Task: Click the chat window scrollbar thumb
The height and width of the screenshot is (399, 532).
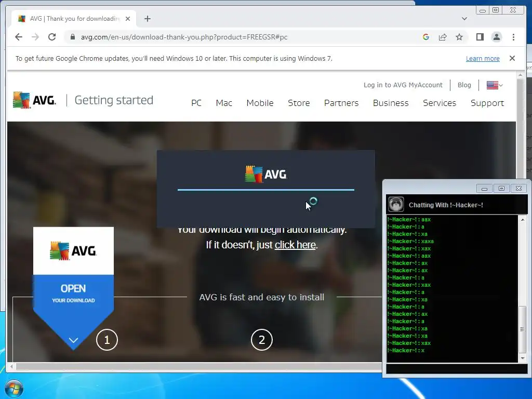Action: [523, 329]
